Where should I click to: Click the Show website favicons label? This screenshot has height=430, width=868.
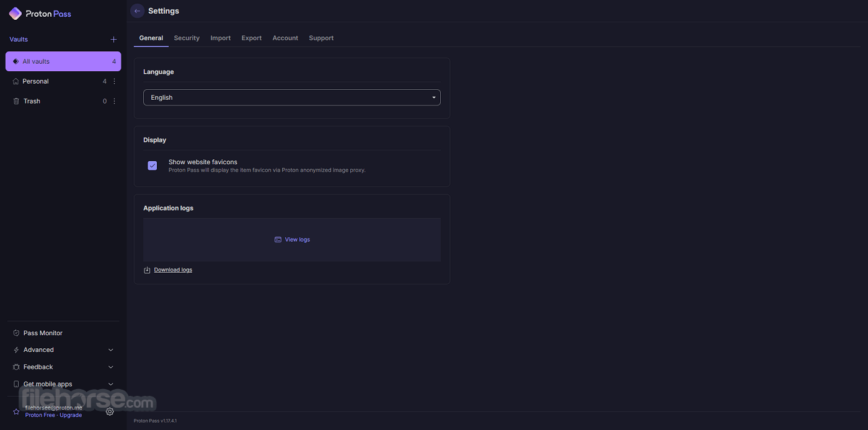203,162
